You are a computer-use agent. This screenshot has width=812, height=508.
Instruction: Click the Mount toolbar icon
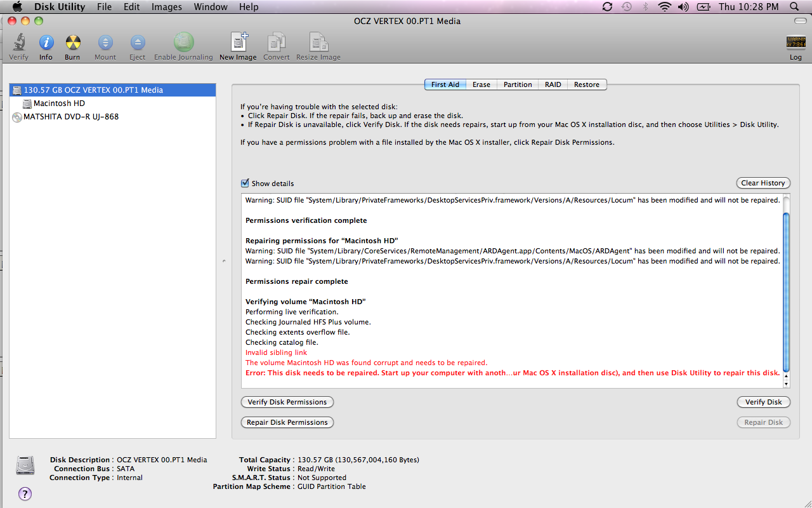[105, 43]
